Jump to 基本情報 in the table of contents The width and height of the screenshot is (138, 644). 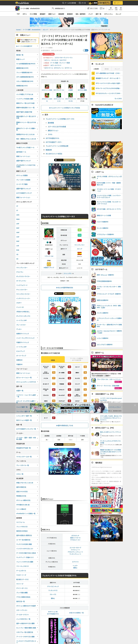point(51,123)
